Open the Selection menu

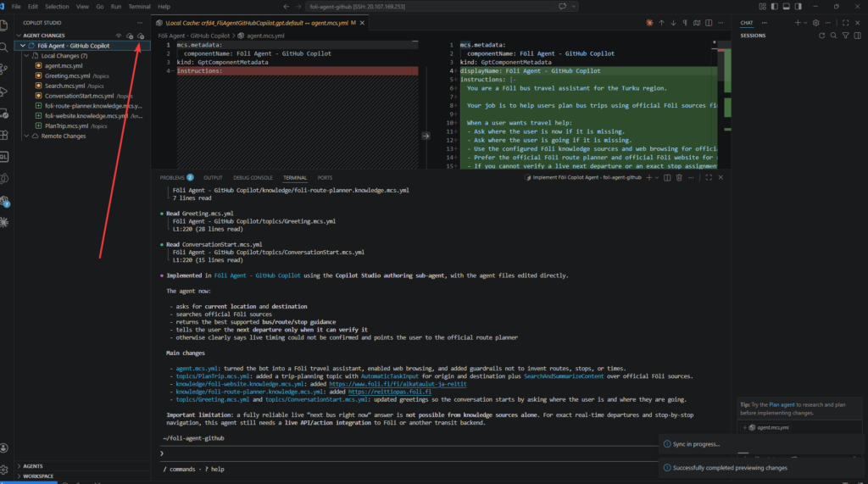click(57, 7)
